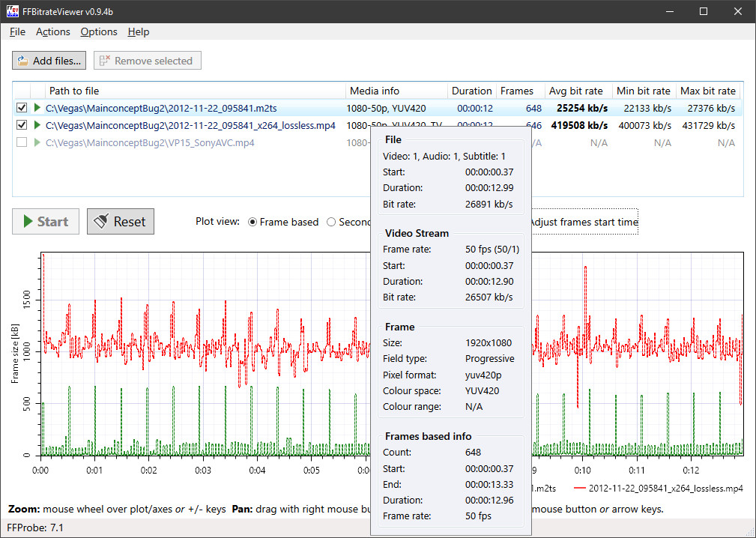Open the Options menu
756x538 pixels.
[99, 31]
